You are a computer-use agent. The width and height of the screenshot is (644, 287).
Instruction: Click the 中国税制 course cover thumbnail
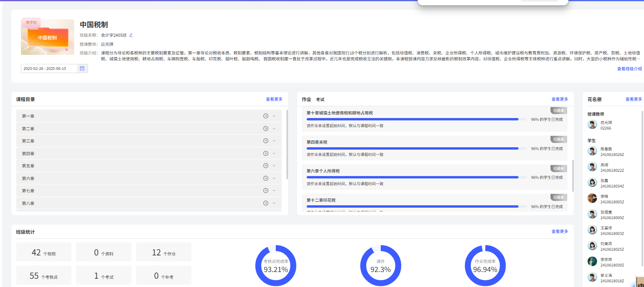(x=47, y=37)
